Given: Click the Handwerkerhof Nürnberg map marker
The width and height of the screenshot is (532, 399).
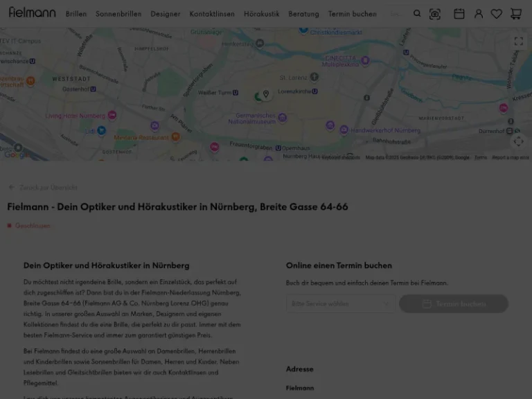Looking at the screenshot, I should click(344, 130).
